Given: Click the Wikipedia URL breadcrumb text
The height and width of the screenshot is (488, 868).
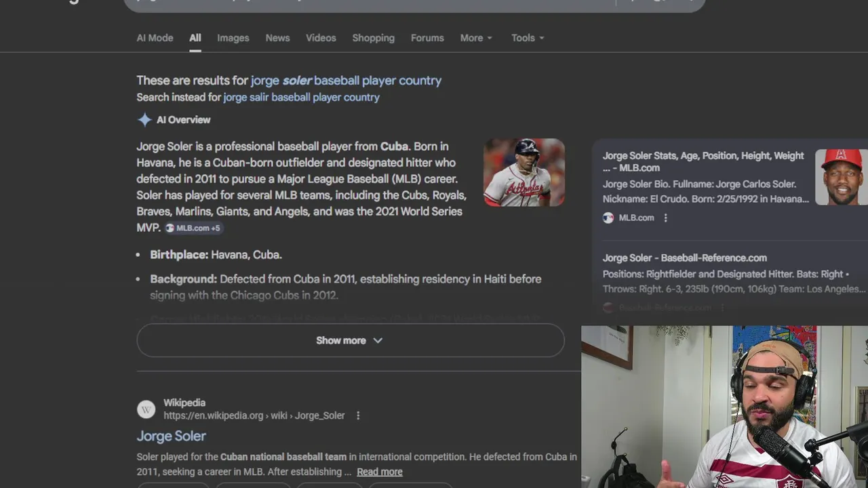Looking at the screenshot, I should [x=254, y=415].
